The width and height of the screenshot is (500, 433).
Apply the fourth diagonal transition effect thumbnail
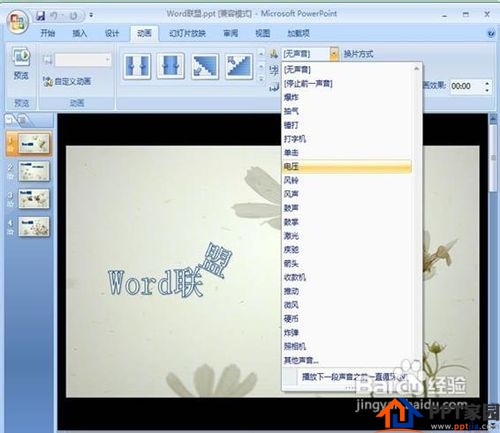pyautogui.click(x=239, y=66)
